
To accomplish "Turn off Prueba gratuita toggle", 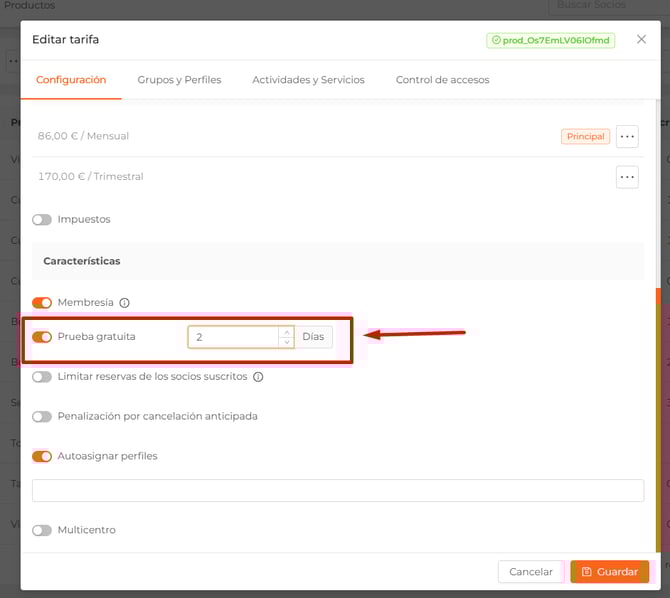I will [42, 337].
